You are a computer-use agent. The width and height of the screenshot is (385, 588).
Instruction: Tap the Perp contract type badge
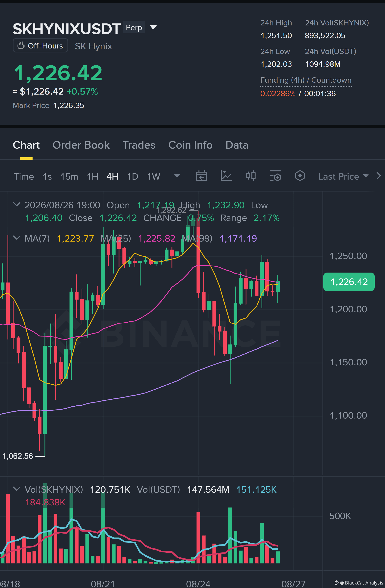point(134,27)
